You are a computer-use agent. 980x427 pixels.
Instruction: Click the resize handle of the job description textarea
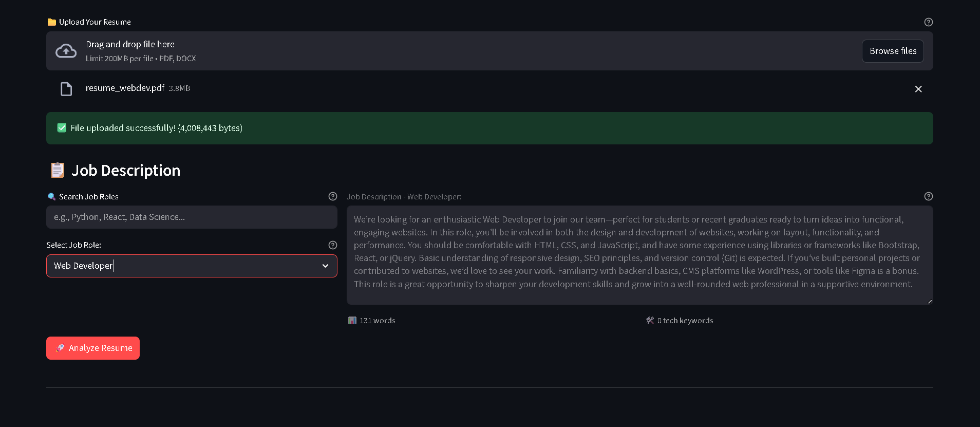[x=930, y=301]
